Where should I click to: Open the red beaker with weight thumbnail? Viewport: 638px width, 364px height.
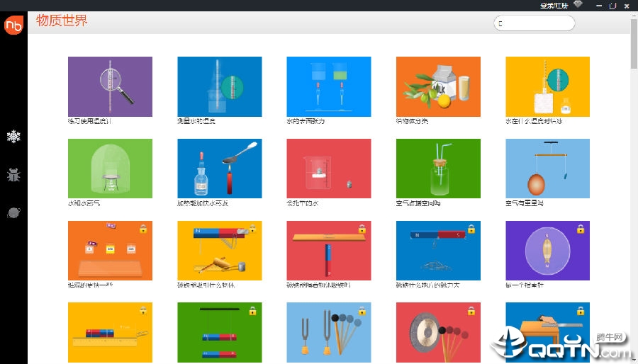pos(329,169)
